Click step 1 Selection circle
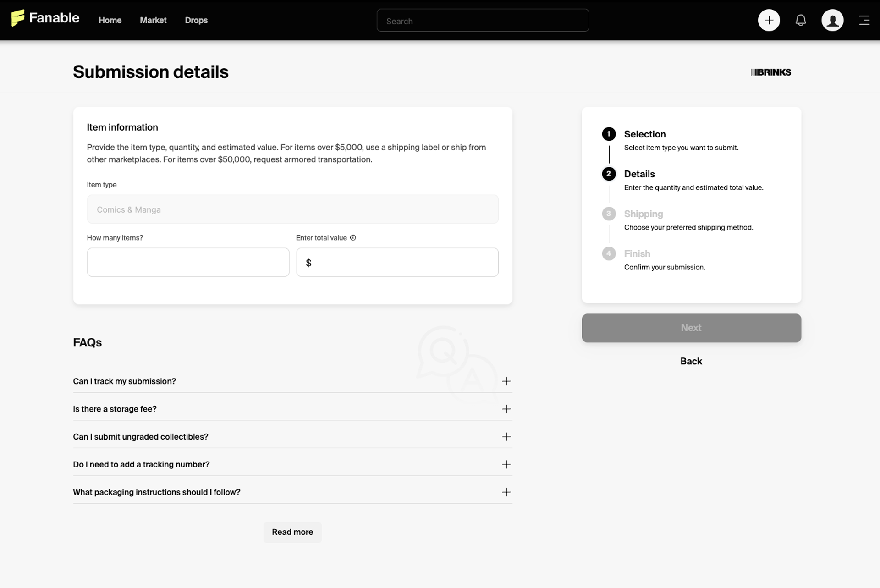880x588 pixels. click(609, 134)
